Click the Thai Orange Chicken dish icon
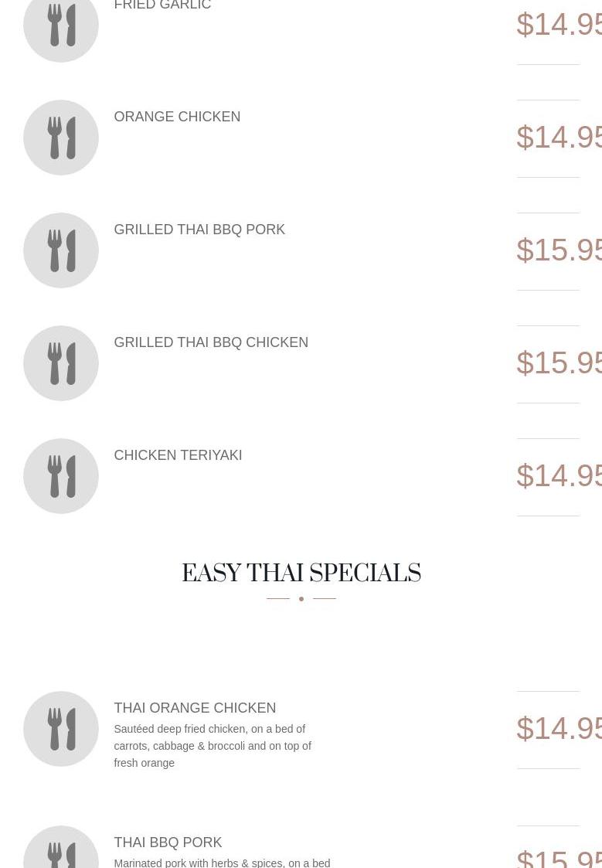 click(61, 729)
